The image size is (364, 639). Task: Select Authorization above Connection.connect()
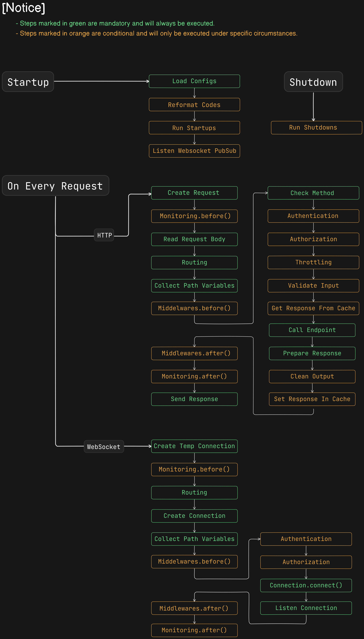tap(306, 562)
